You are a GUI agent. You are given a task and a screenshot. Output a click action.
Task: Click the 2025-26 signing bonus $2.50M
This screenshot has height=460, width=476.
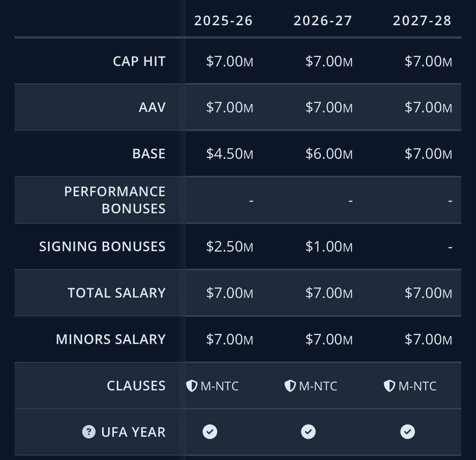coord(229,247)
